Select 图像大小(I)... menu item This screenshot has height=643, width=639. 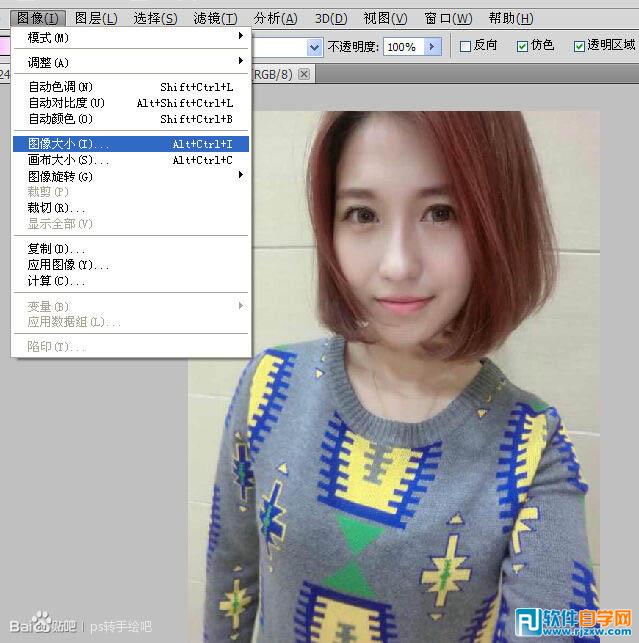coord(131,144)
